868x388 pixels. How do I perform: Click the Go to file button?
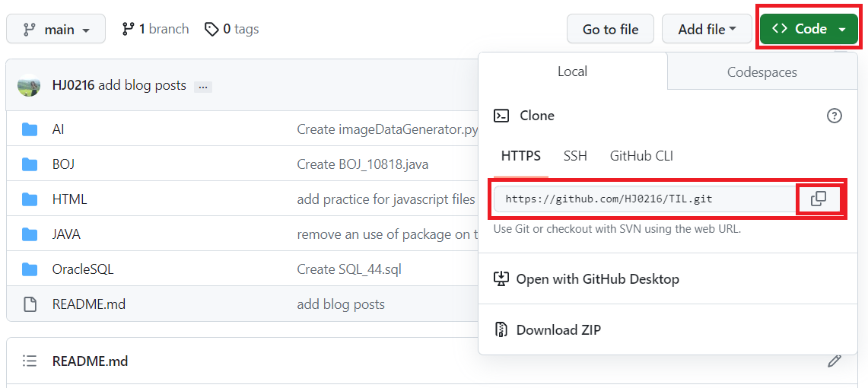pyautogui.click(x=610, y=29)
